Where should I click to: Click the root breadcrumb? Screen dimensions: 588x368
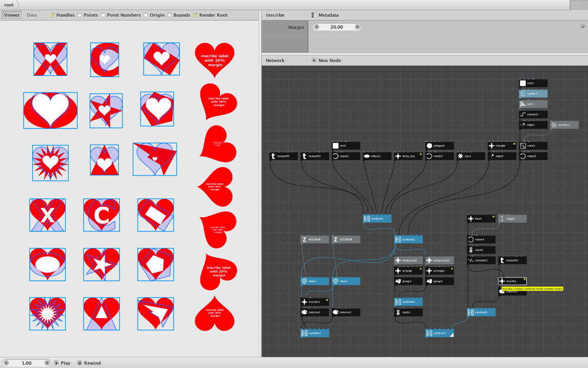click(9, 5)
